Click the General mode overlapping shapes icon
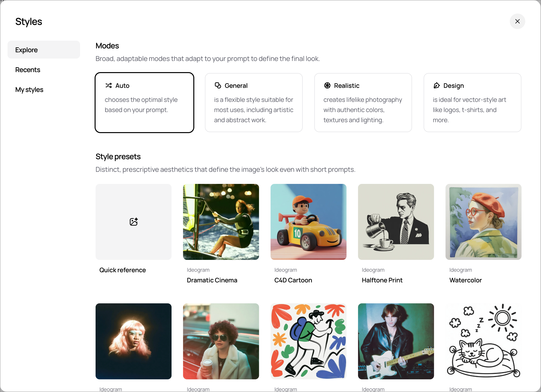Viewport: 541px width, 392px height. 218,85
